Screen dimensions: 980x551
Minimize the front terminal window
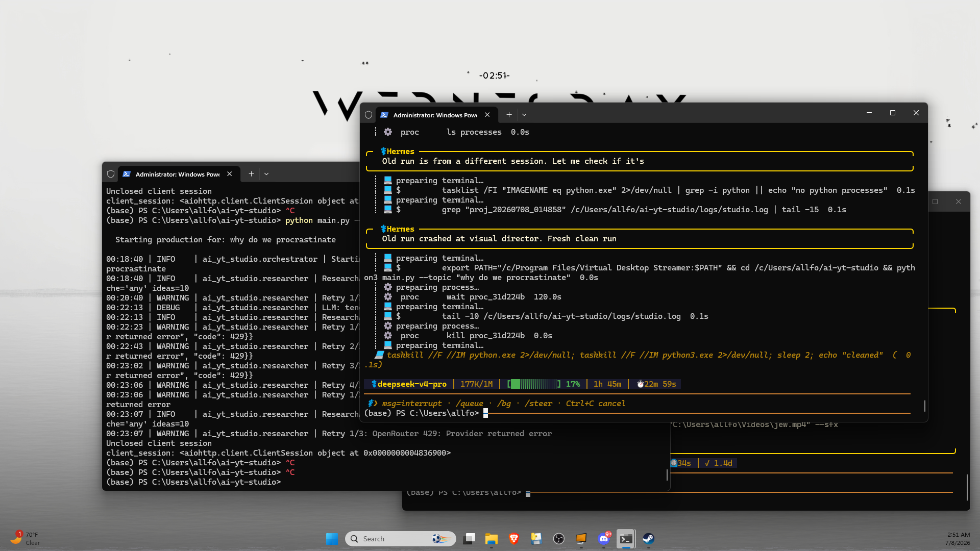tap(869, 113)
